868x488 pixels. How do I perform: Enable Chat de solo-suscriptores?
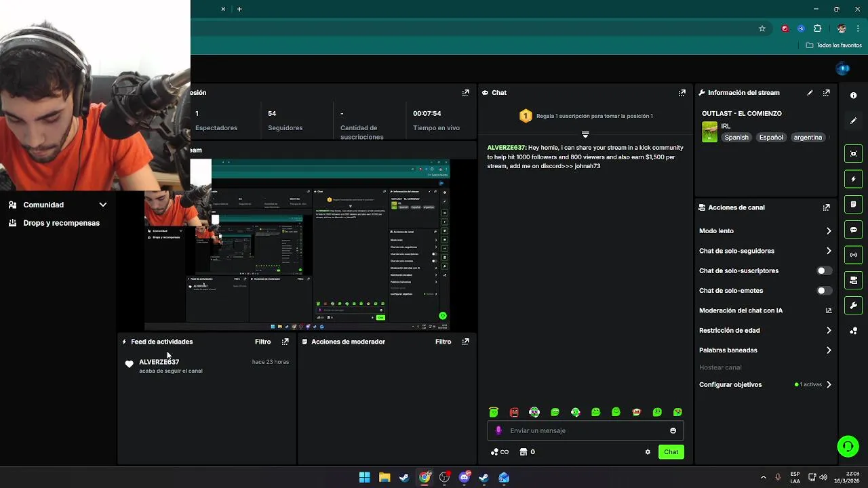[823, 270]
